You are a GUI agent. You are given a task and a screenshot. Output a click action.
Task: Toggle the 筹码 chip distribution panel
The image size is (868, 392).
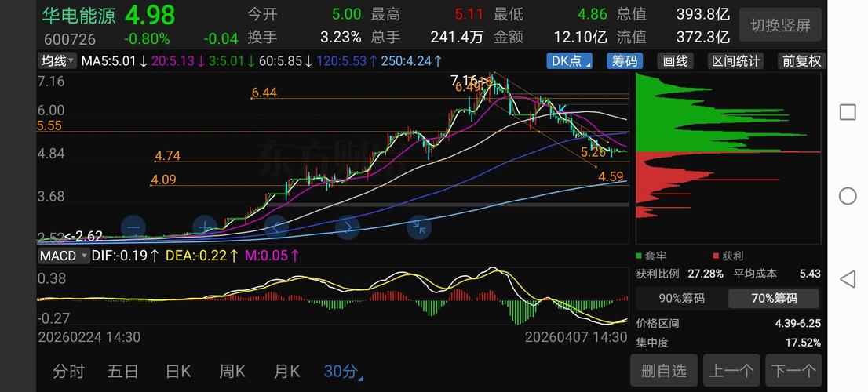point(625,61)
